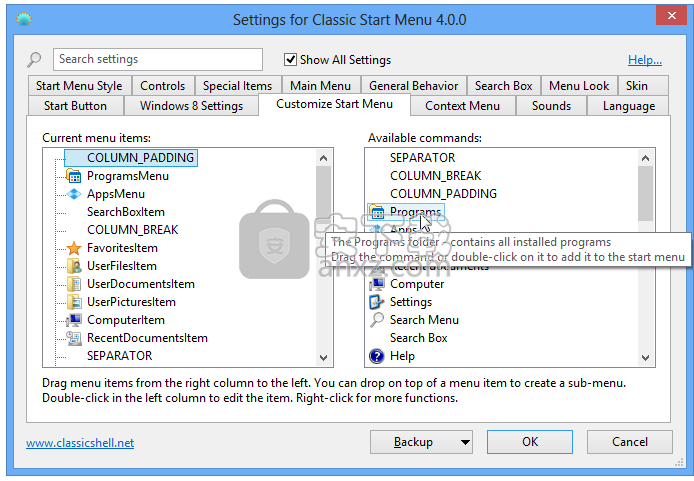This screenshot has width=694, height=481.
Task: Click the blue Help question mark icon
Action: [x=377, y=356]
